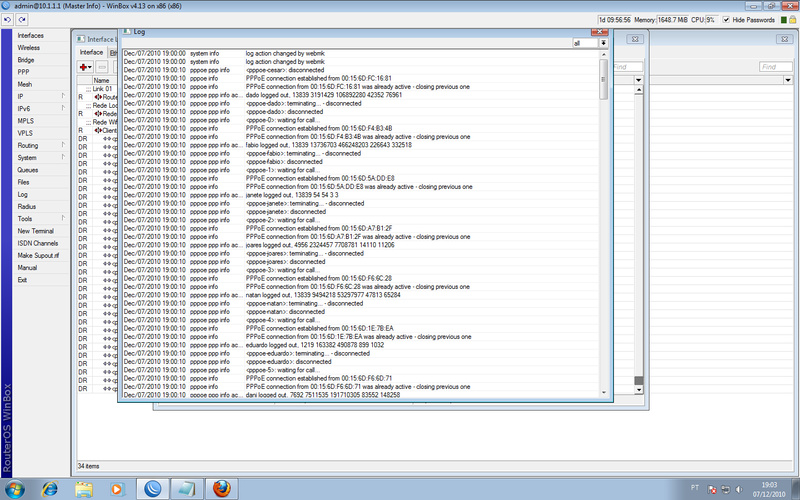Screen dimensions: 800x500
Task: Click the Log window title icon
Action: pyautogui.click(x=127, y=32)
